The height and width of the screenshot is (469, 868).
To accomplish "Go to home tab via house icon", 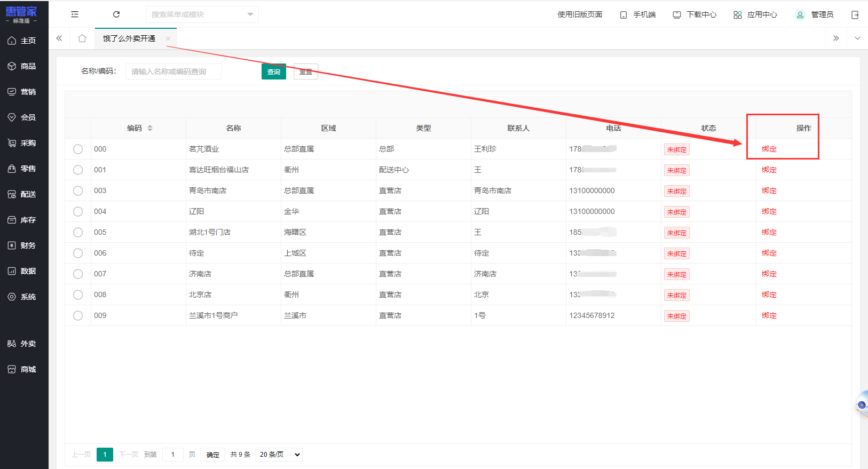I will click(x=82, y=38).
